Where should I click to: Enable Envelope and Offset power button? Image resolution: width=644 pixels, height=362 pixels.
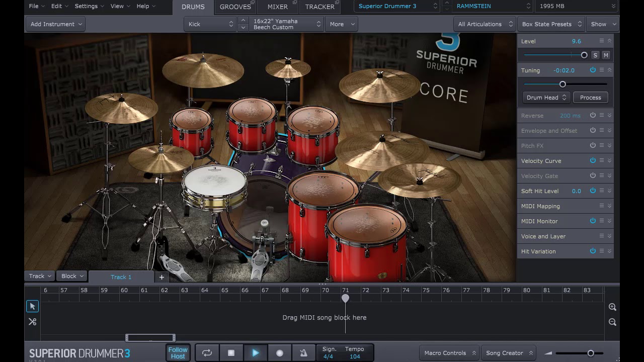click(x=593, y=130)
